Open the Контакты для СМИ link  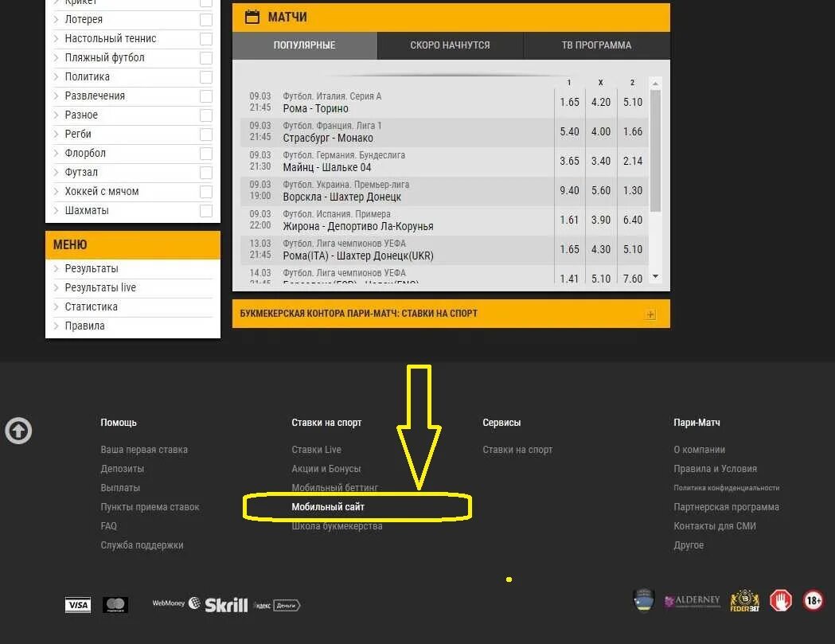coord(715,525)
